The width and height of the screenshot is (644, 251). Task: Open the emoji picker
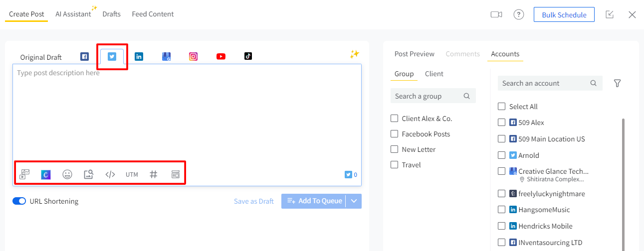coord(67,174)
